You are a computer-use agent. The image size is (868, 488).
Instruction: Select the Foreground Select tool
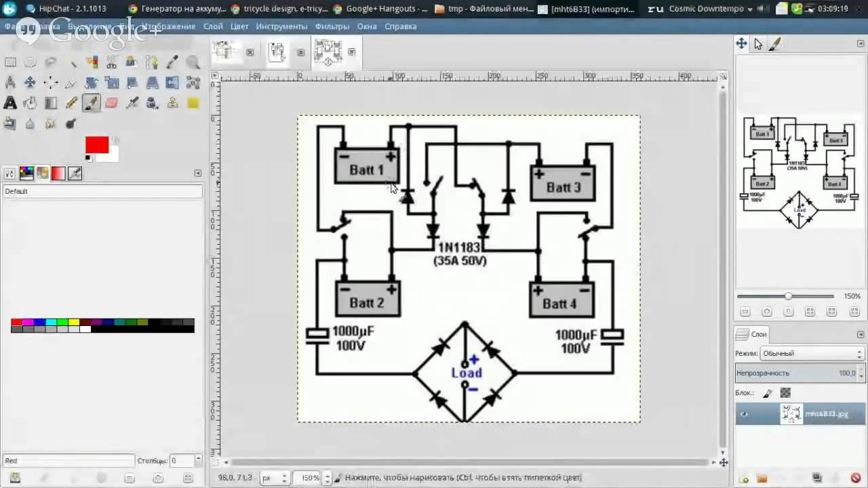point(132,62)
